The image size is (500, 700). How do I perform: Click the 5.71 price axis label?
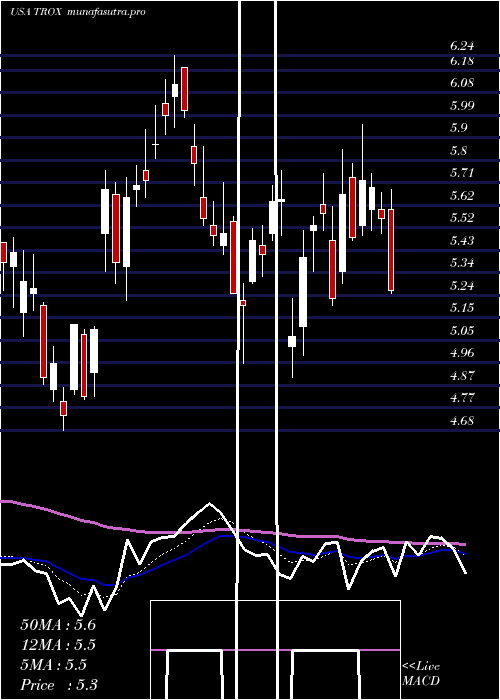tap(462, 173)
